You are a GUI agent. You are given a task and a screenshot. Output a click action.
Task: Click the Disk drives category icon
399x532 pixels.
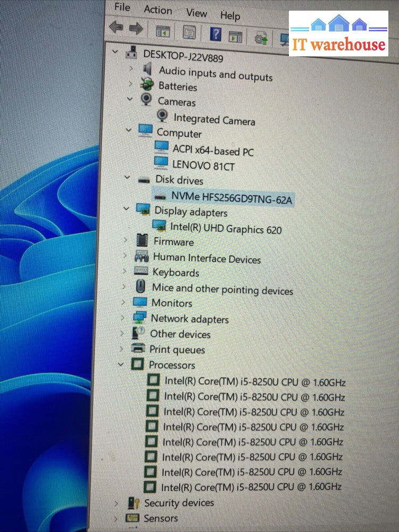click(144, 180)
